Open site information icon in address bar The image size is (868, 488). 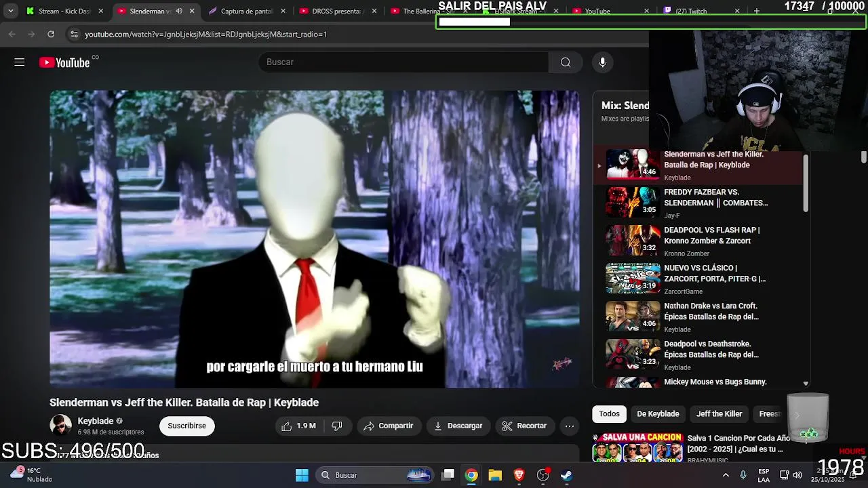[x=74, y=34]
